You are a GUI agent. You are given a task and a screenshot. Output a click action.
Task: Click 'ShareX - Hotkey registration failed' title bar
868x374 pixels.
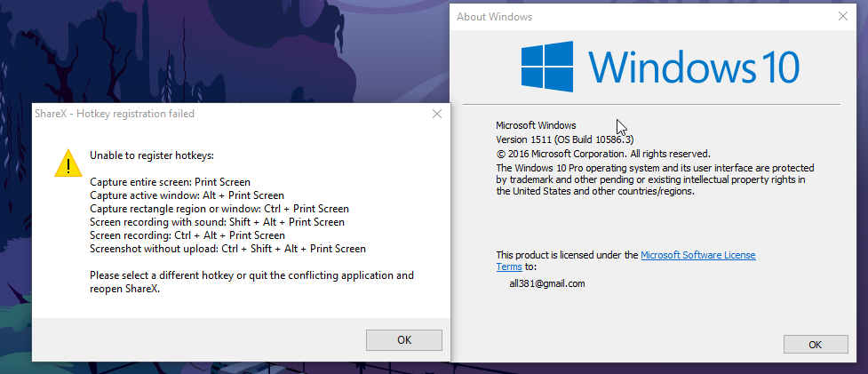pyautogui.click(x=115, y=114)
